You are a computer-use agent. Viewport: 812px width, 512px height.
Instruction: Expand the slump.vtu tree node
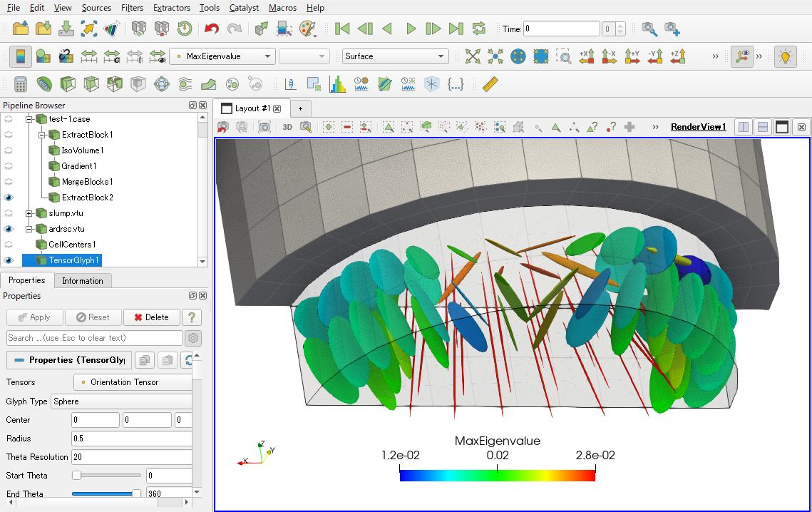pyautogui.click(x=29, y=213)
